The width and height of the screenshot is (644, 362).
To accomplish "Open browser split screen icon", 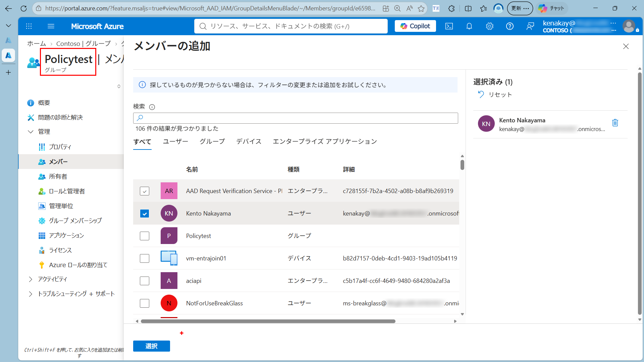I will 468,8.
